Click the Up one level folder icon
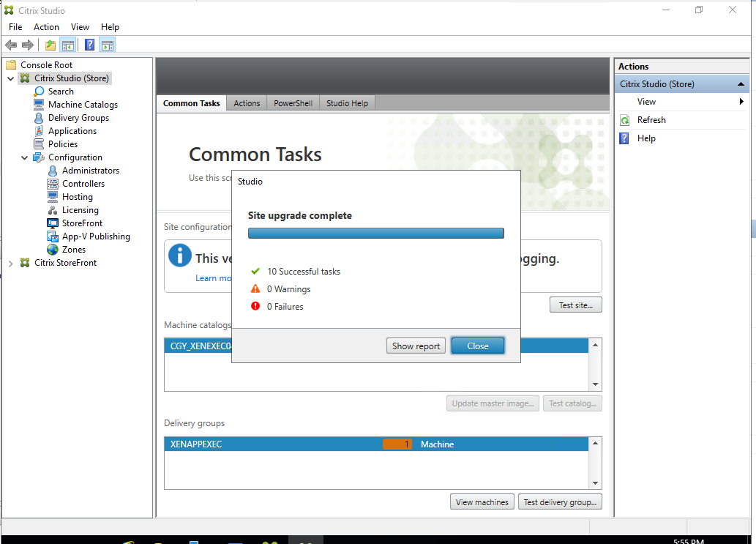 [50, 45]
